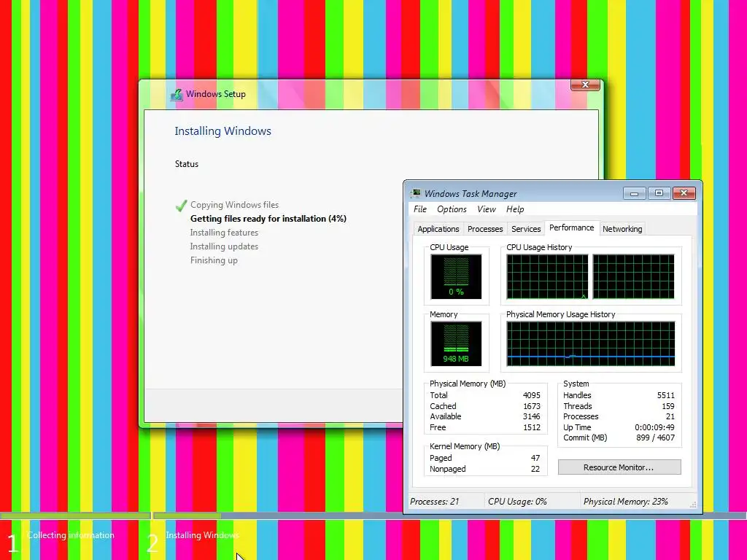The width and height of the screenshot is (747, 560).
Task: Open Resource Monitor
Action: (619, 467)
